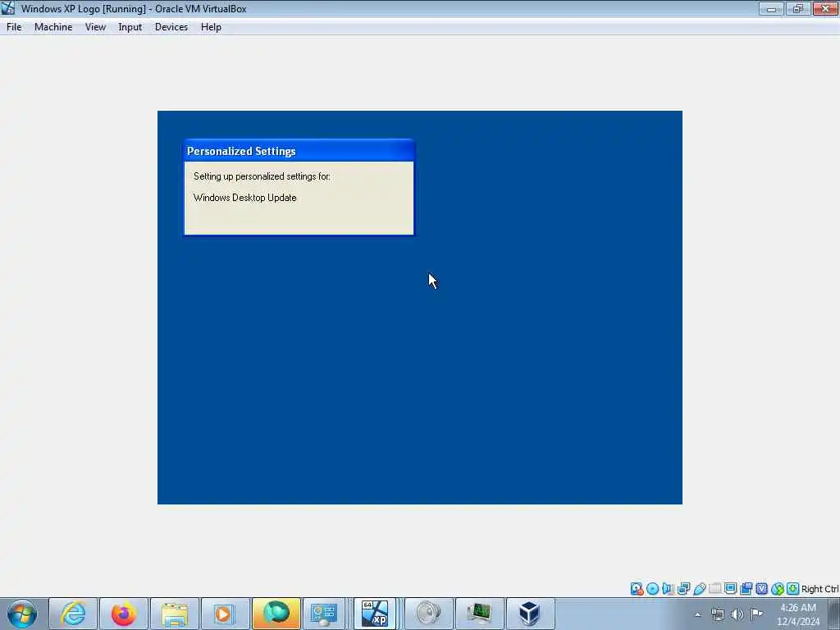Click the mouse integration indicator icon
The image size is (840, 630).
click(778, 589)
